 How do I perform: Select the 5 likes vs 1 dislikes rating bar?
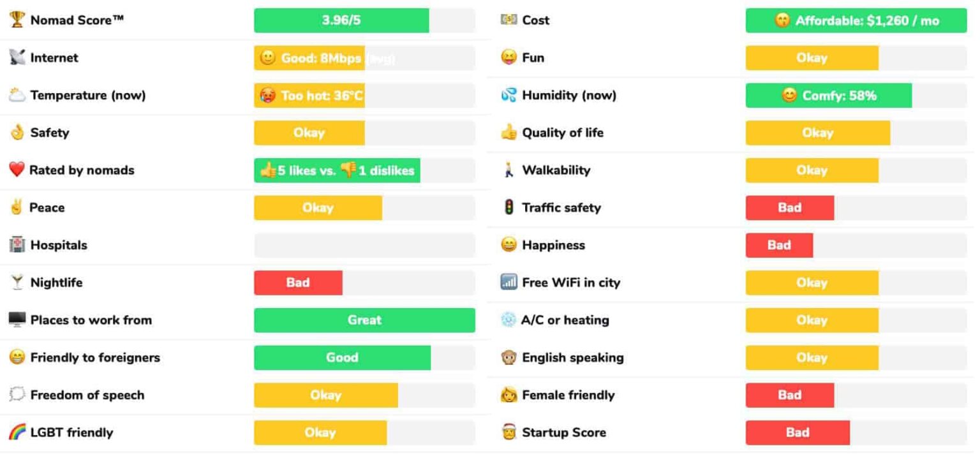click(x=336, y=170)
